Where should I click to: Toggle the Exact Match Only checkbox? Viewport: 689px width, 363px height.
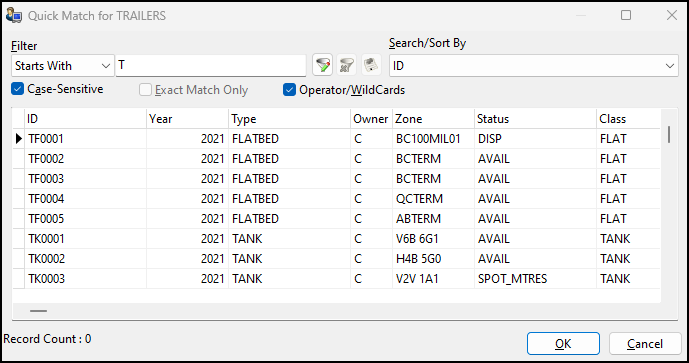point(145,90)
